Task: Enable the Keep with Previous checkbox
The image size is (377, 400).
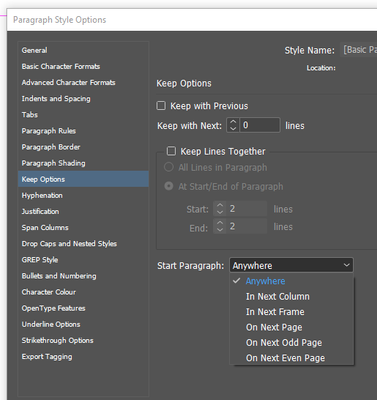Action: [x=161, y=106]
